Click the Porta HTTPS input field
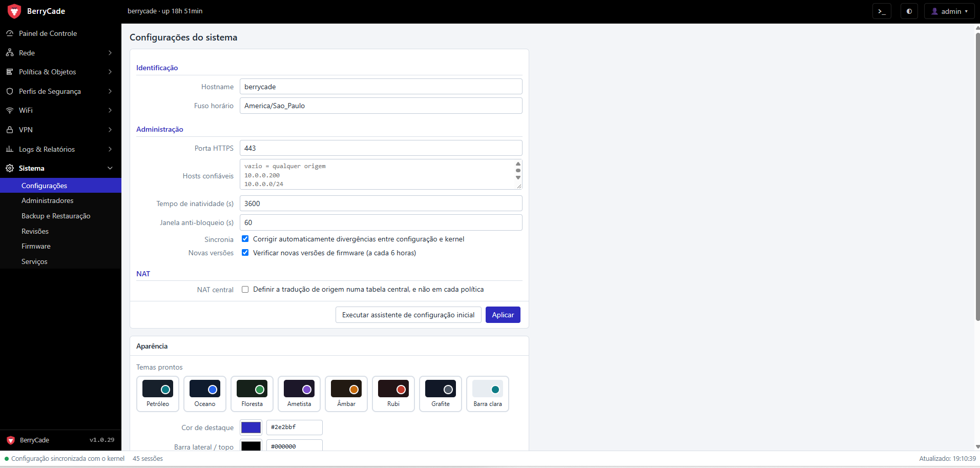 [x=381, y=148]
